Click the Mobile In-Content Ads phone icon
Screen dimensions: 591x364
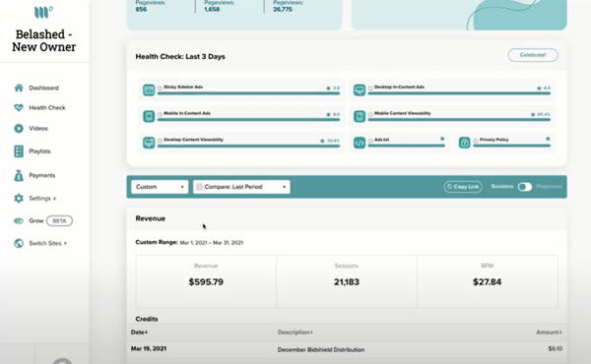click(x=149, y=116)
